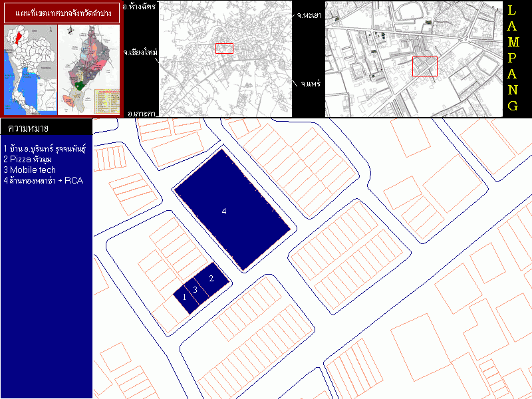Click the จ.พะเยา direction label
Image resolution: width=532 pixels, height=399 pixels.
click(311, 13)
